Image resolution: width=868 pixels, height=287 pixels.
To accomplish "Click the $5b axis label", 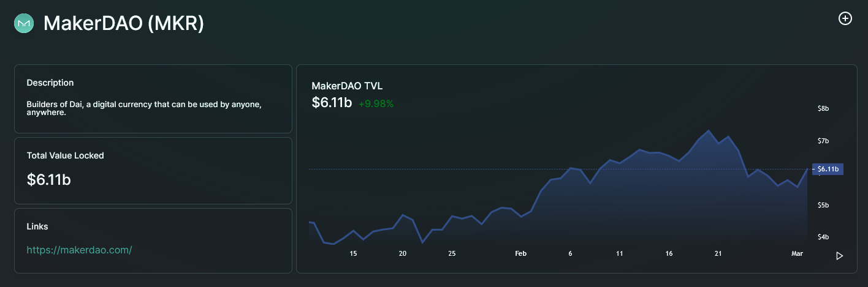I will click(823, 205).
